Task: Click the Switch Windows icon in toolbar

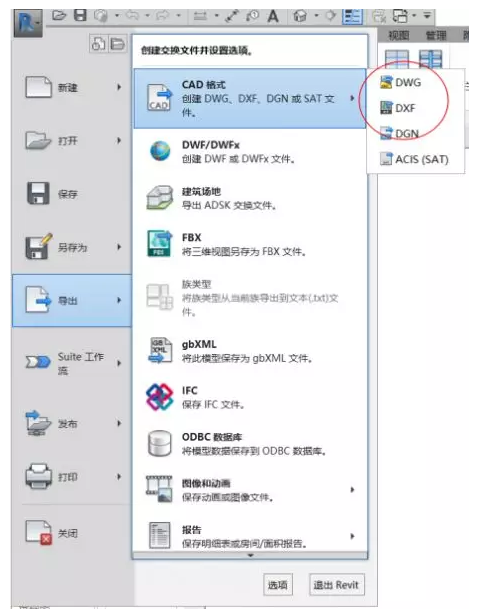Action: 400,16
